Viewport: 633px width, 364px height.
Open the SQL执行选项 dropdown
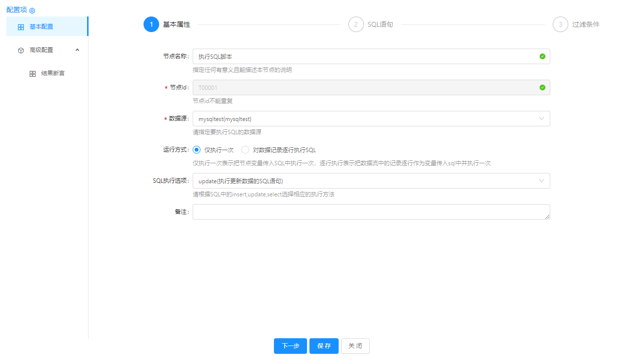[371, 181]
